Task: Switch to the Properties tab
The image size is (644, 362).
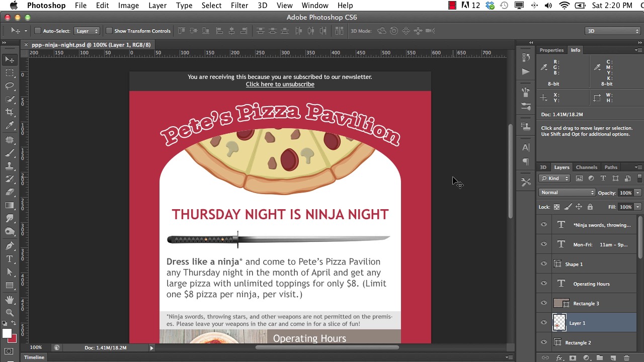Action: (x=551, y=50)
